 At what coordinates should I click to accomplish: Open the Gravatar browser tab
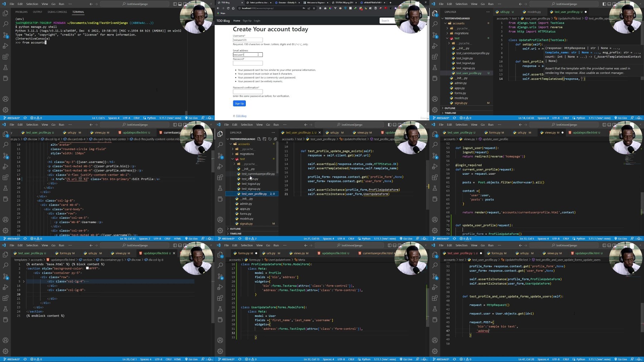click(287, 3)
